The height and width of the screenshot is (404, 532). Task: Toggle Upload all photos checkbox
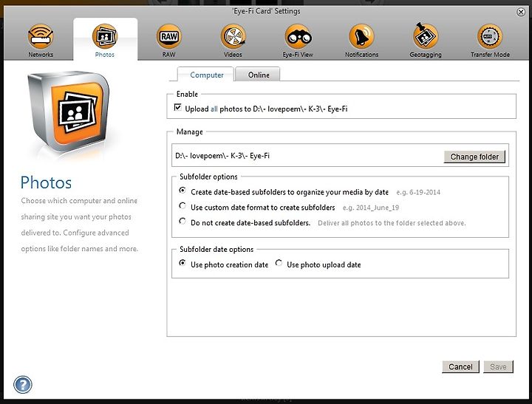tap(177, 108)
